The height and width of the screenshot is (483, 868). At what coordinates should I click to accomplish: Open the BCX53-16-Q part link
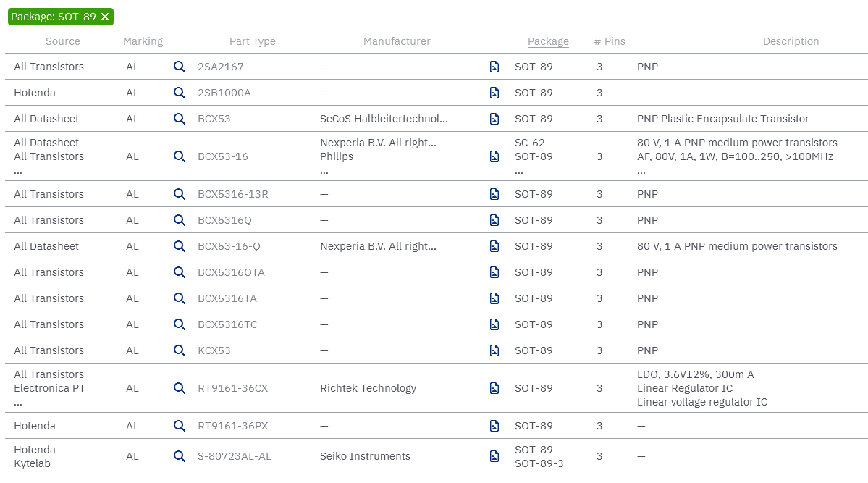(x=229, y=246)
